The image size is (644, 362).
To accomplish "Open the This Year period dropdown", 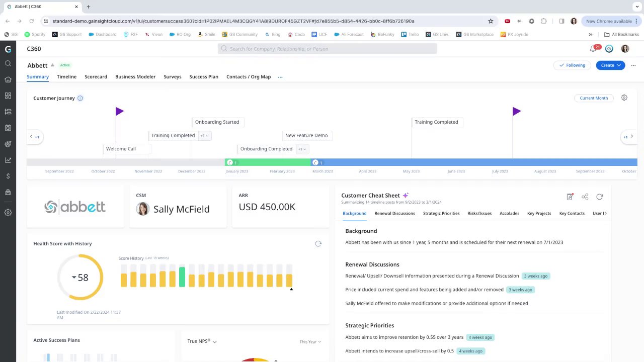I will [310, 342].
